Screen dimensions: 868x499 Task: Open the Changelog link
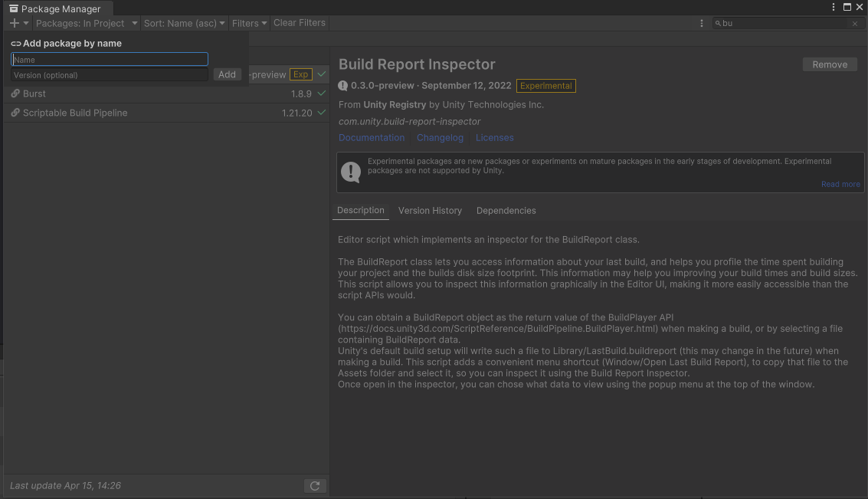click(440, 137)
